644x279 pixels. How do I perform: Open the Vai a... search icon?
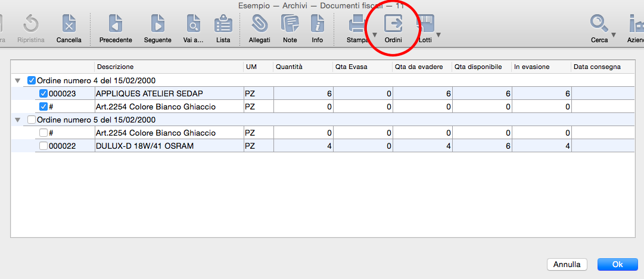pos(193,25)
